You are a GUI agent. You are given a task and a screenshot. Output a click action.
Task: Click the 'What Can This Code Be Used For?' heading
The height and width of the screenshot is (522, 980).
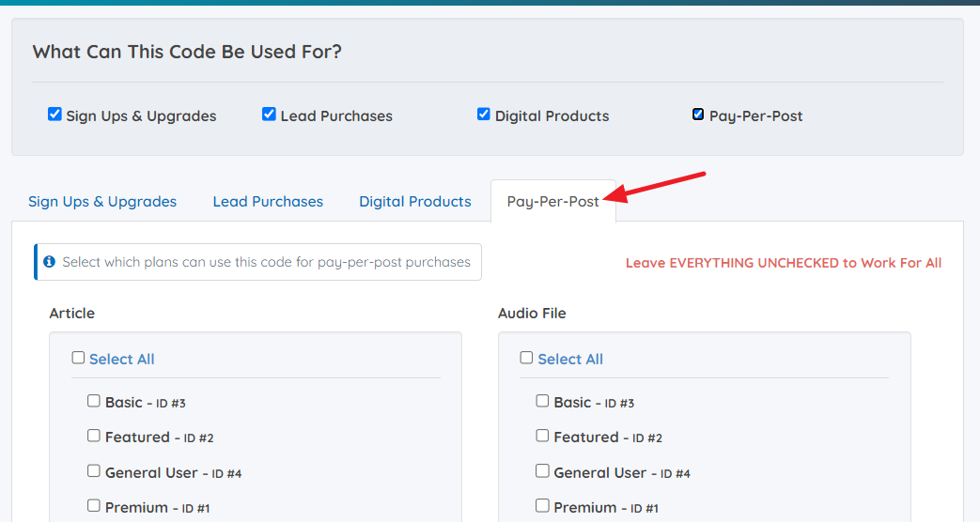pos(188,52)
